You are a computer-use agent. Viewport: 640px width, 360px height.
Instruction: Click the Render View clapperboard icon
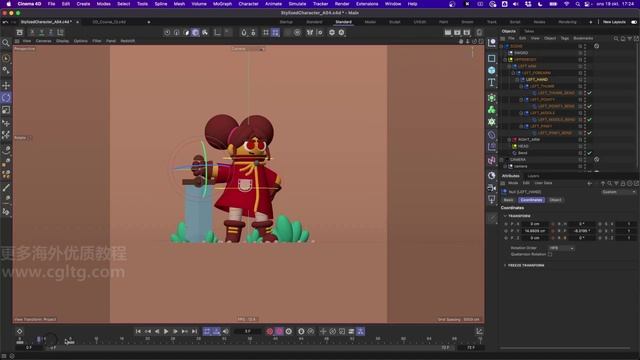(448, 32)
